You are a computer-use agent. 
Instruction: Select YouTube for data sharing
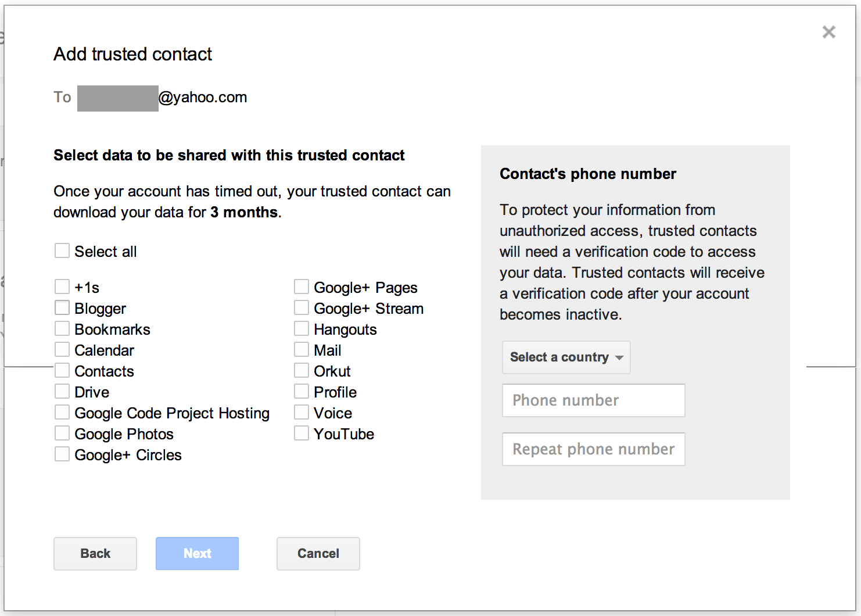tap(301, 433)
